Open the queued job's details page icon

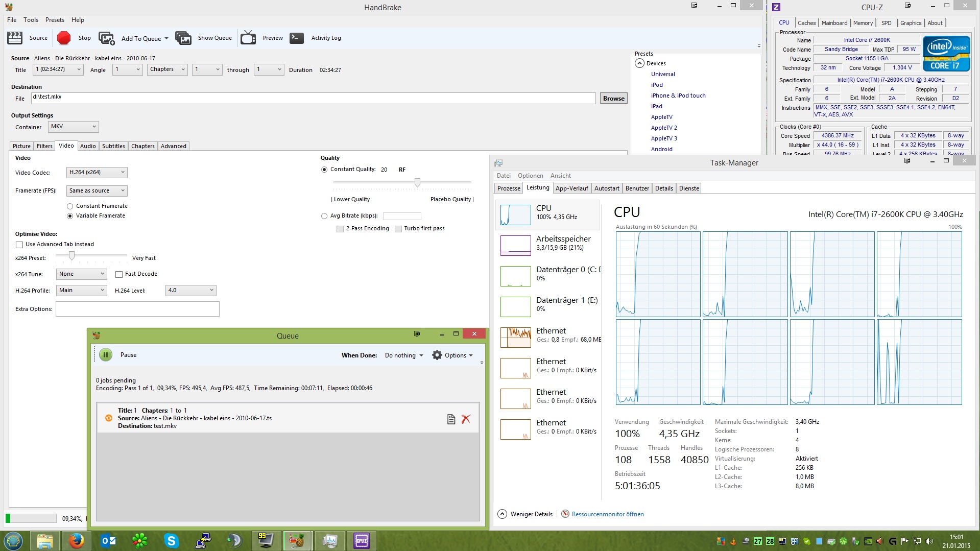[451, 419]
